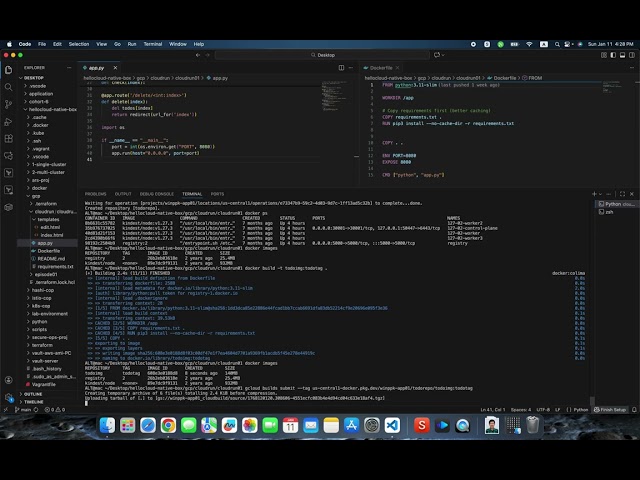Collapse the hellocloud-native-box folder
Image resolution: width=640 pixels, height=480 pixels.
click(52, 109)
